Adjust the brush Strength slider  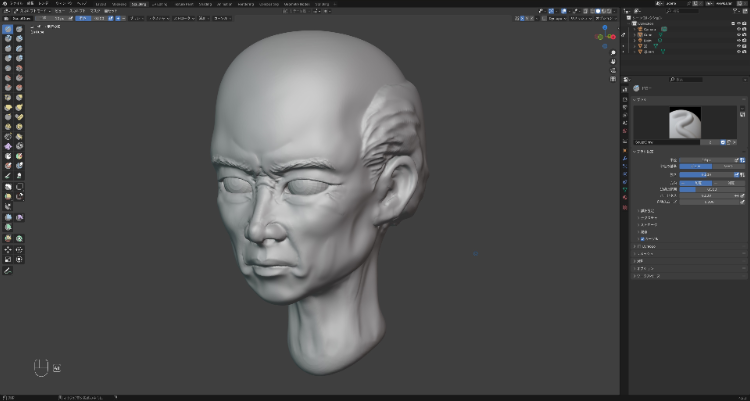pyautogui.click(x=708, y=175)
